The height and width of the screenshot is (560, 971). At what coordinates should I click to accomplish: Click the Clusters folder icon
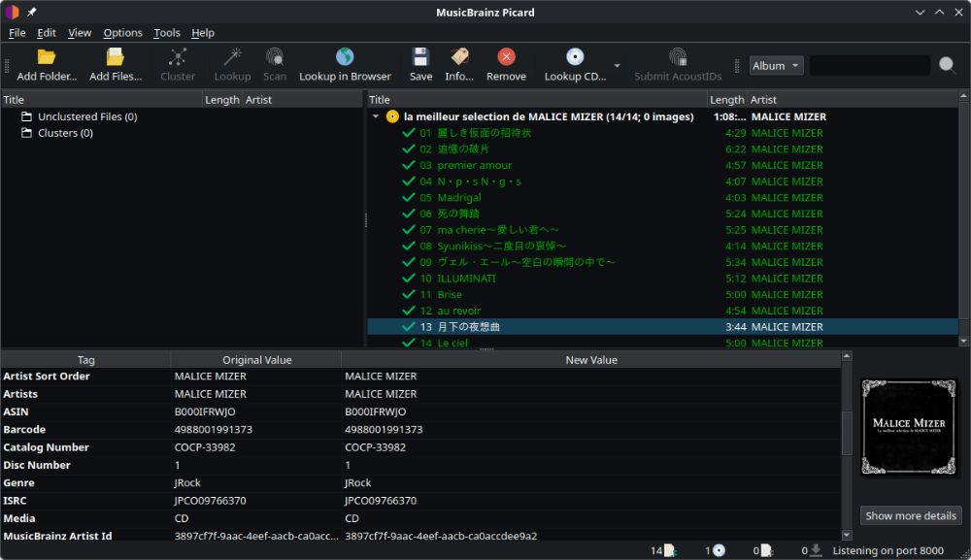pyautogui.click(x=26, y=133)
